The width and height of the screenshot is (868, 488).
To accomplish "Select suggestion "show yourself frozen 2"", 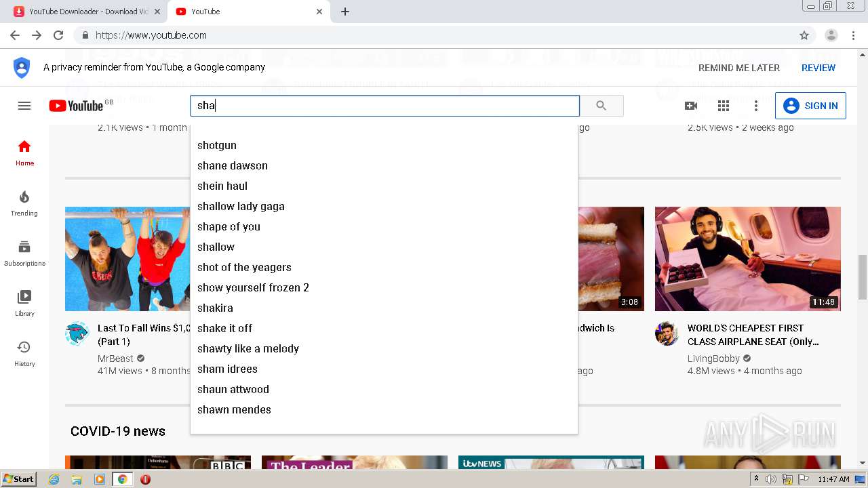I will point(384,287).
